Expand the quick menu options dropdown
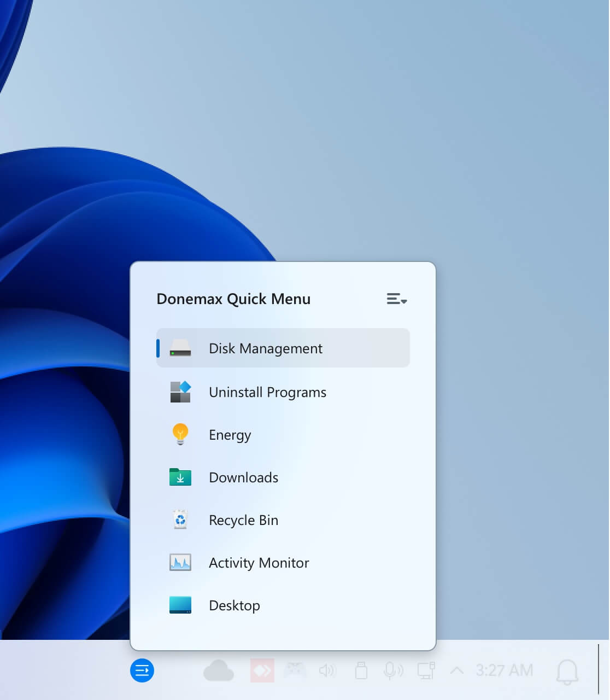Viewport: 610px width, 700px height. [x=396, y=299]
